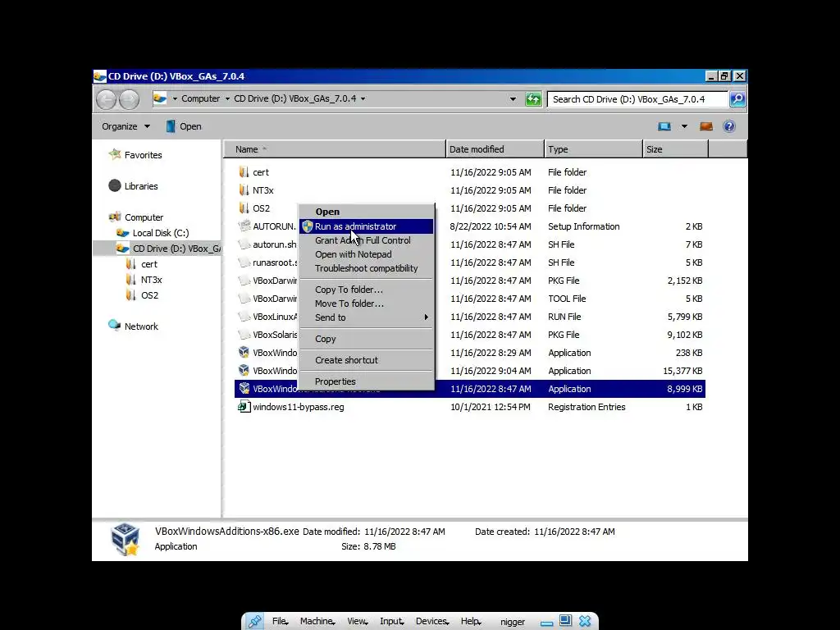
Task: Click the shield icon beside Run as administrator
Action: click(308, 226)
